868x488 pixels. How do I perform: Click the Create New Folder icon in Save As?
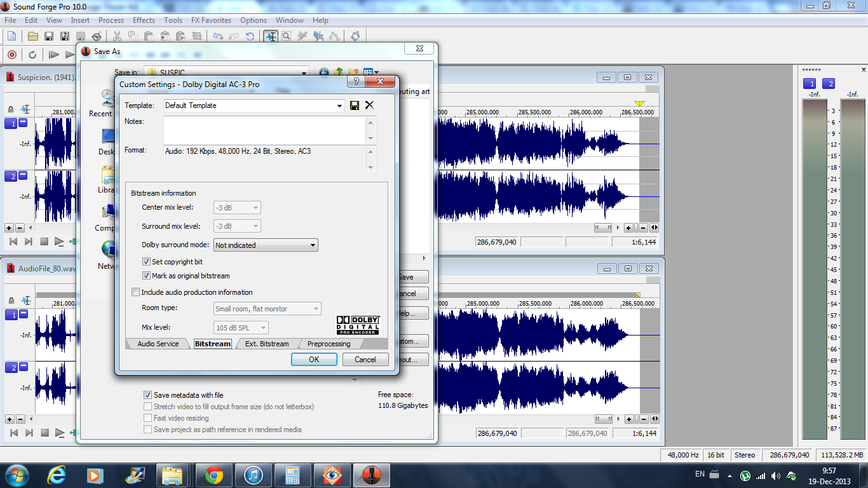pyautogui.click(x=353, y=73)
